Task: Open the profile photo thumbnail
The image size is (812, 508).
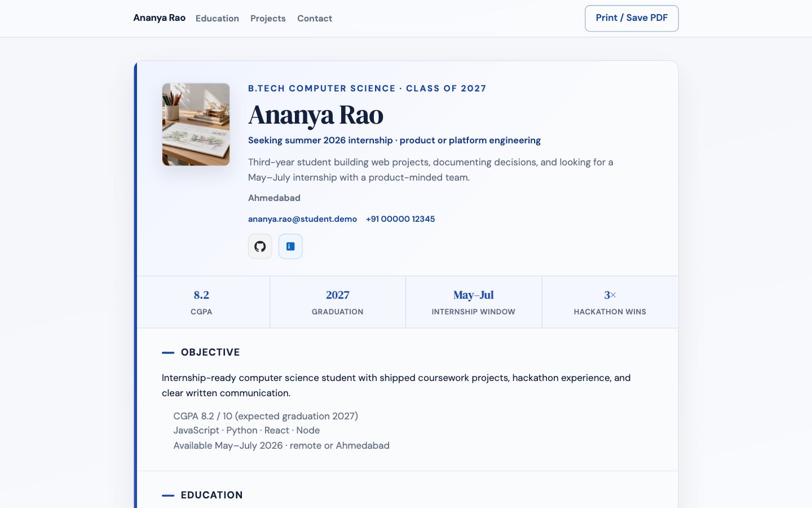Action: [x=196, y=124]
